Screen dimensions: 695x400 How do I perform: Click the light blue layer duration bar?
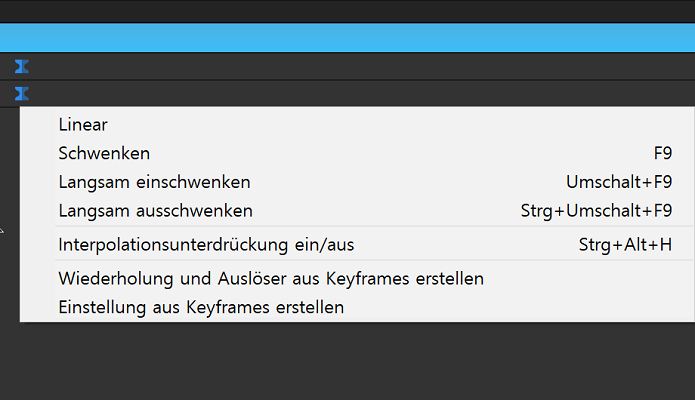point(347,38)
